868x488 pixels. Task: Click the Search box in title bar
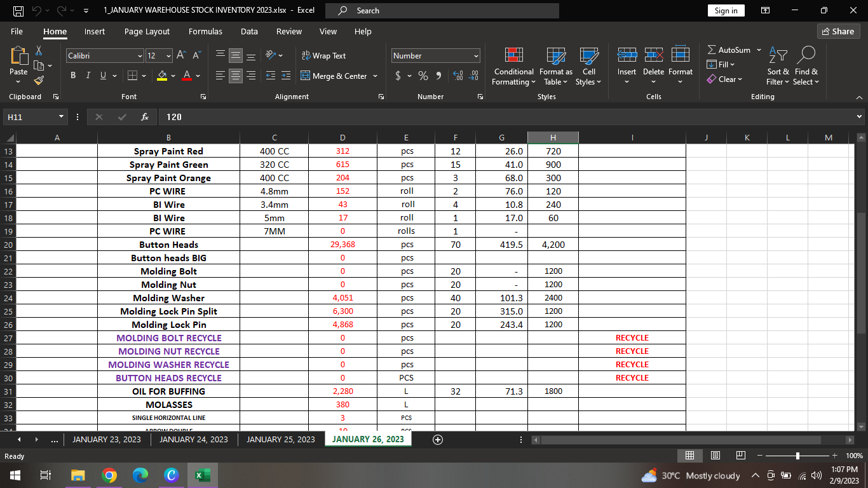[x=442, y=11]
